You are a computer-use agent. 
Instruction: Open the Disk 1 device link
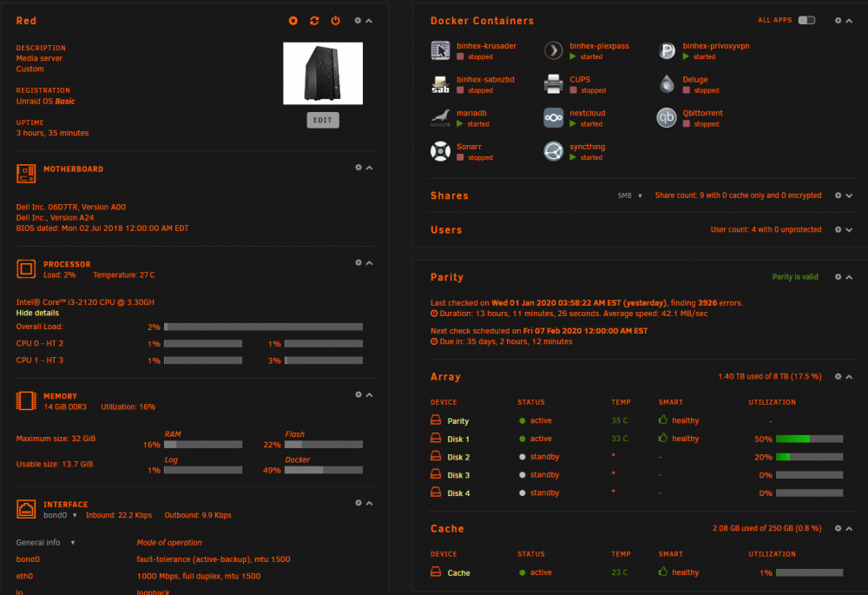click(458, 439)
